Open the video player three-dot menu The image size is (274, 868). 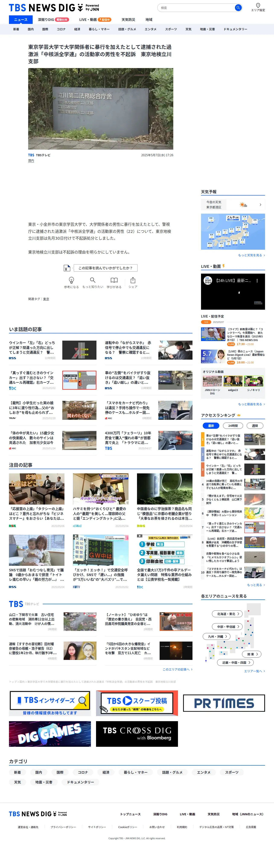(x=257, y=280)
